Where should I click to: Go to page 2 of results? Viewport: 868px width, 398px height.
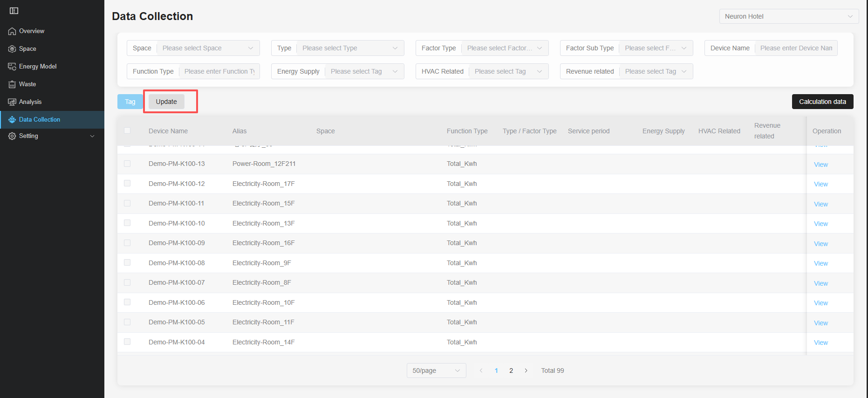511,371
